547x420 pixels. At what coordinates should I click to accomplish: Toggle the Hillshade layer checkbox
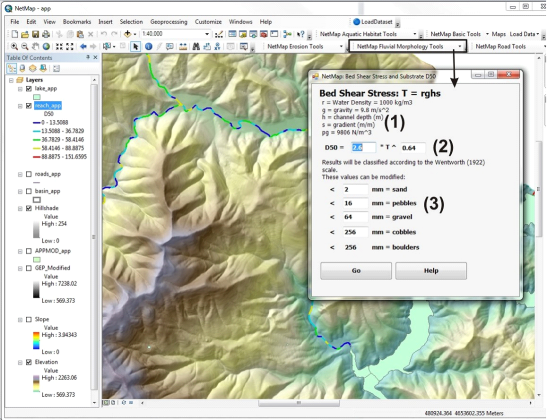[29, 208]
